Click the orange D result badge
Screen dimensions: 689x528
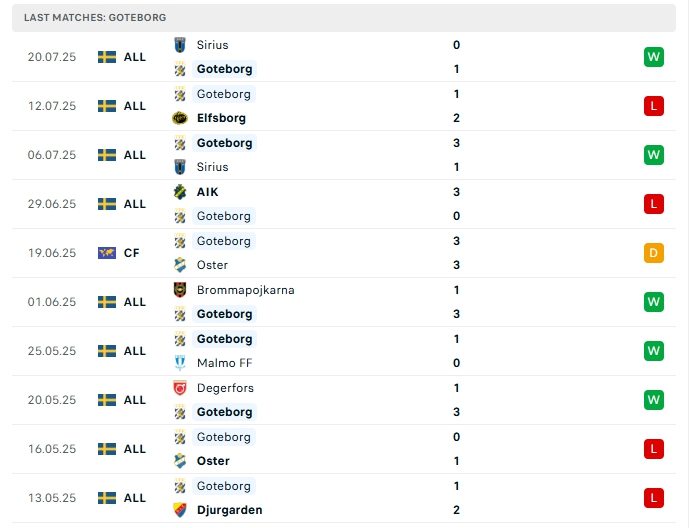(x=654, y=253)
